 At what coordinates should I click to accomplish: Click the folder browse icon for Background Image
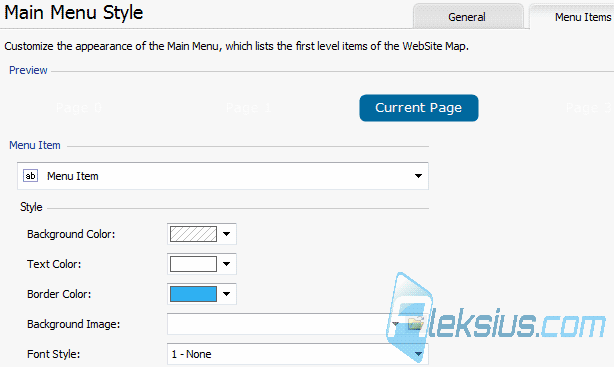click(415, 324)
